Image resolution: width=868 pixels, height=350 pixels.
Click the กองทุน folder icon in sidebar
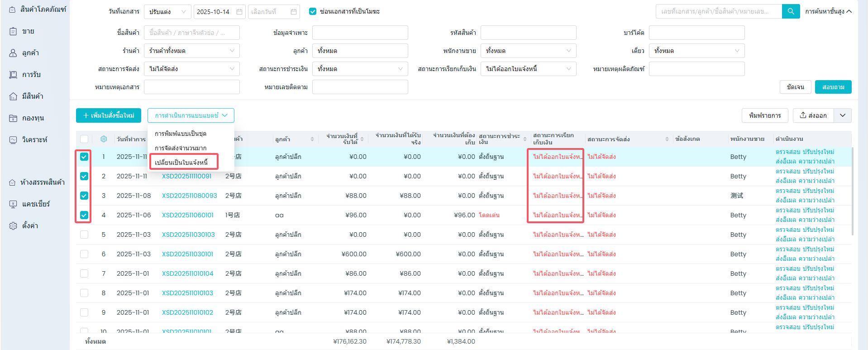click(x=13, y=118)
